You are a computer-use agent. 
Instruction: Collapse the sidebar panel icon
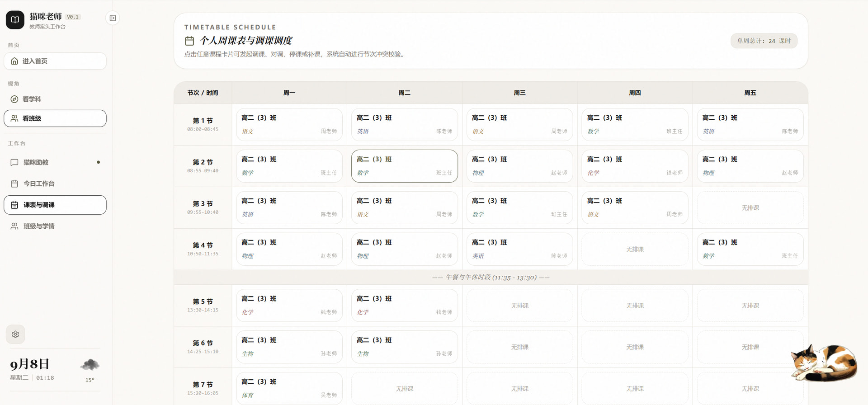pos(113,18)
